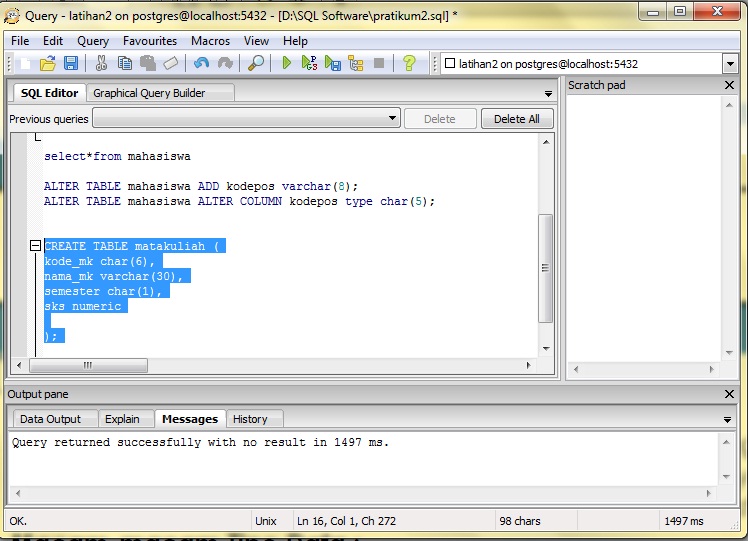
Task: Open the Edit menu
Action: [x=53, y=41]
